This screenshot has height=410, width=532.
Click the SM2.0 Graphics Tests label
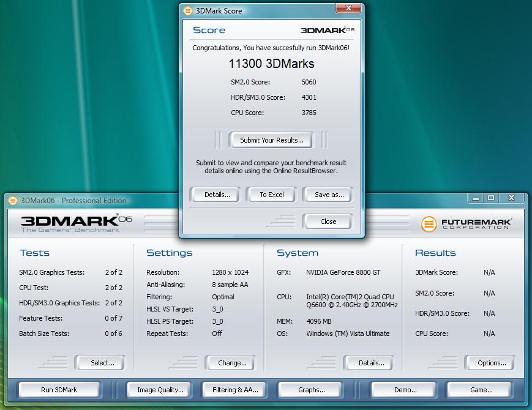[x=51, y=272]
